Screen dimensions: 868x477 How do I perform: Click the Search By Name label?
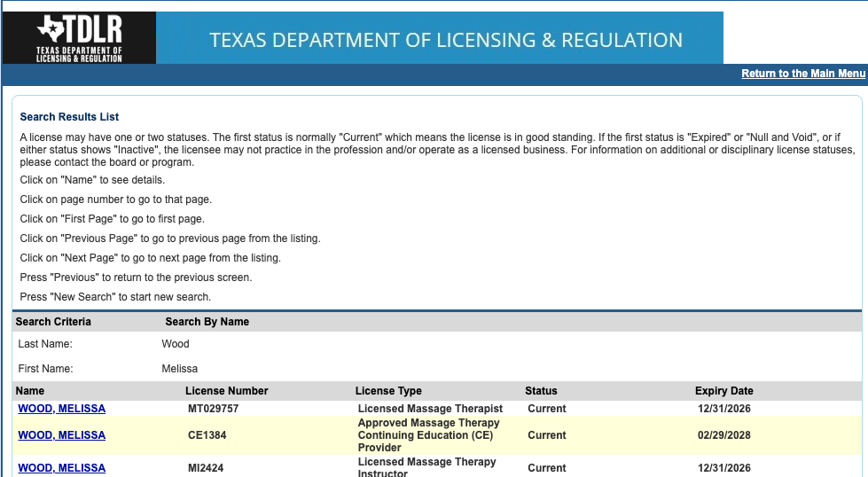point(207,322)
